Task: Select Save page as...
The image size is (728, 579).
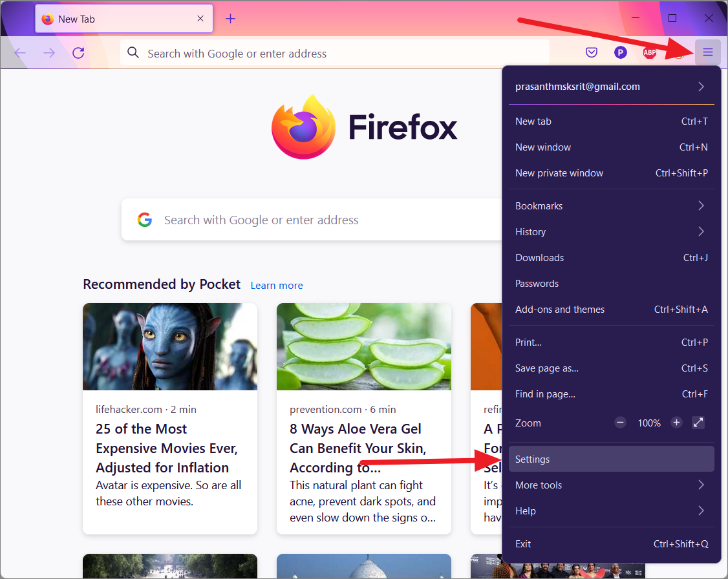Action: tap(611, 368)
